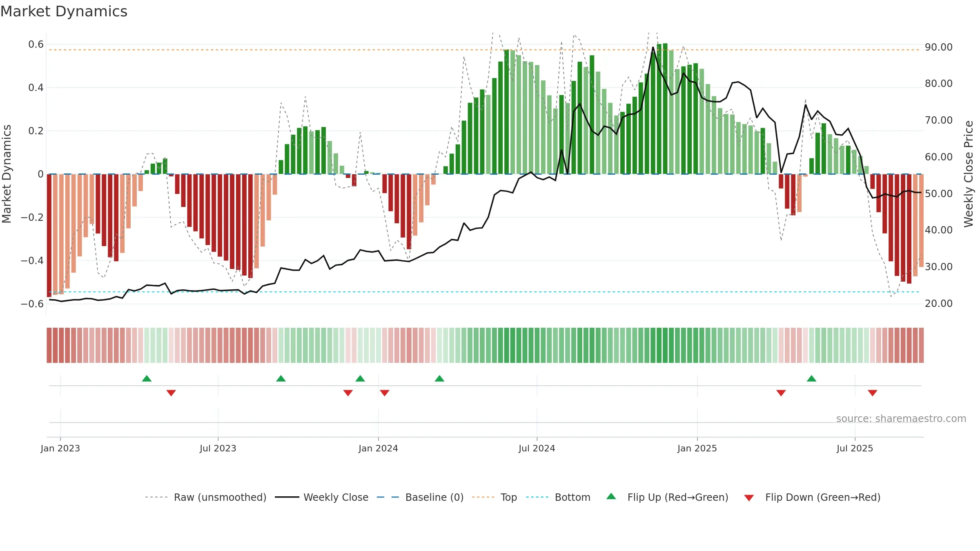Screen dimensions: 980x551
Task: Toggle Flip Up (Red→Green) legend item
Action: (x=668, y=497)
